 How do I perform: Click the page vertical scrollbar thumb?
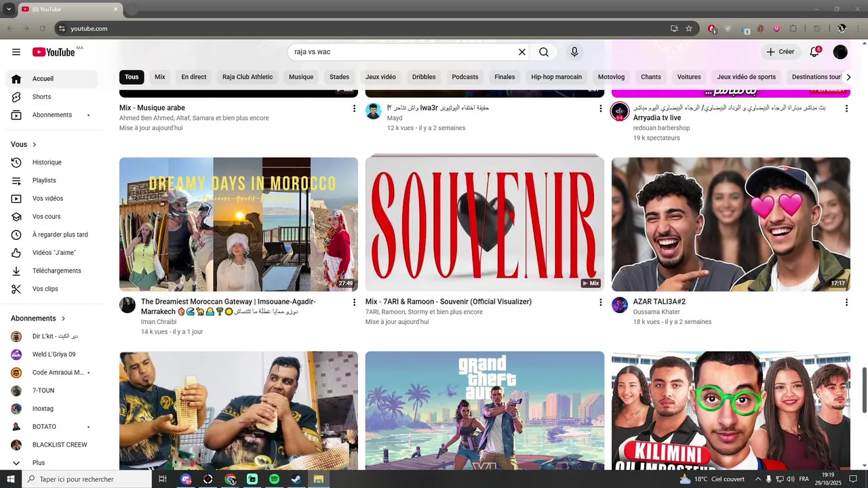point(864,389)
